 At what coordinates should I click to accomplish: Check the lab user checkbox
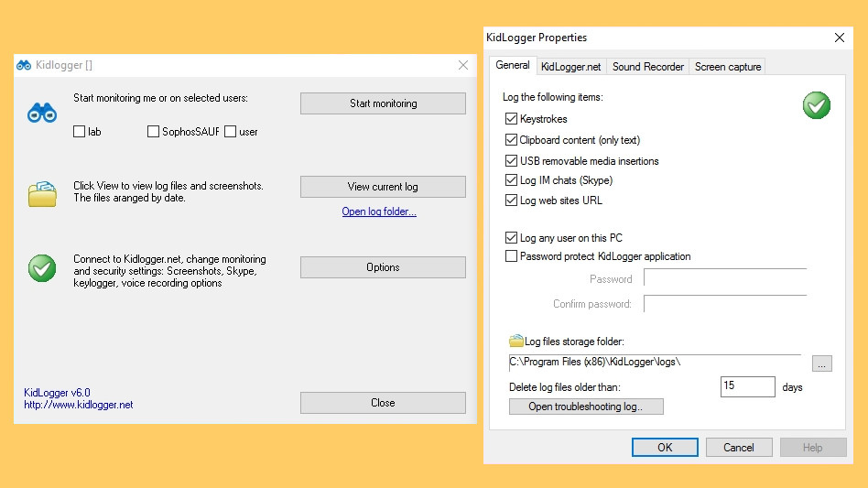[80, 132]
